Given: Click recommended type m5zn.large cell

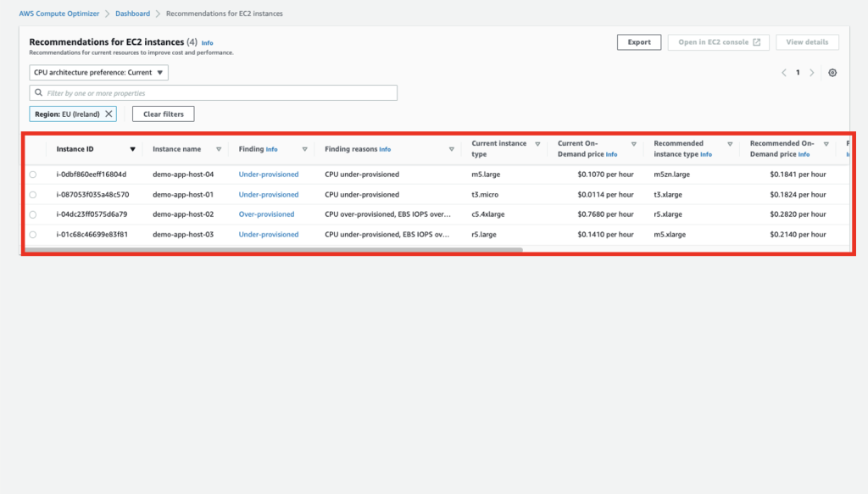Looking at the screenshot, I should [671, 175].
